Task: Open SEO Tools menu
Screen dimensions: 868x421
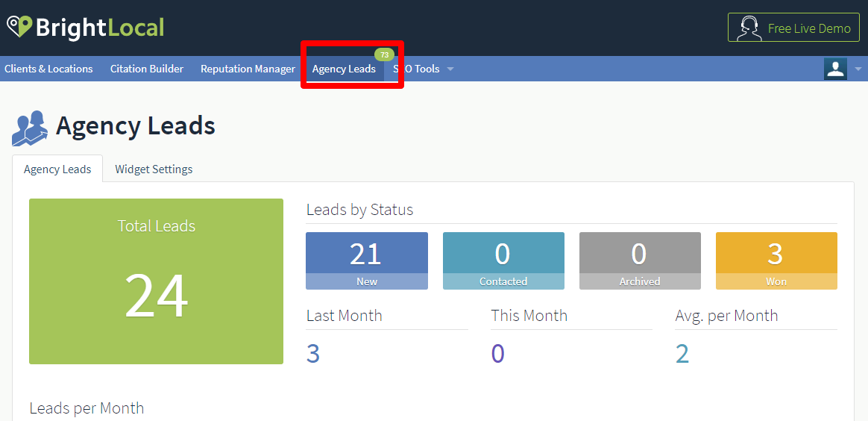Action: point(416,69)
